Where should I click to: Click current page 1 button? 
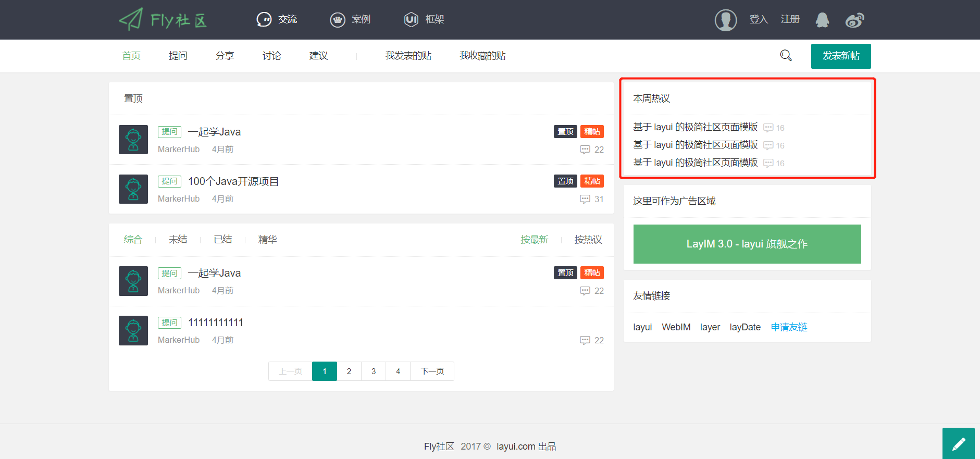pos(325,371)
